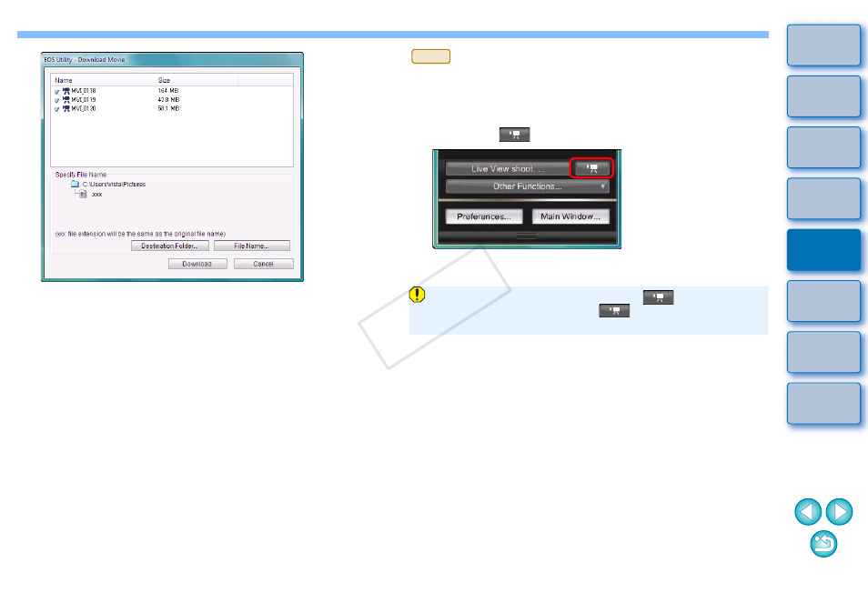The height and width of the screenshot is (613, 868).
Task: Click the yellow exclamation caution icon
Action: (x=417, y=295)
